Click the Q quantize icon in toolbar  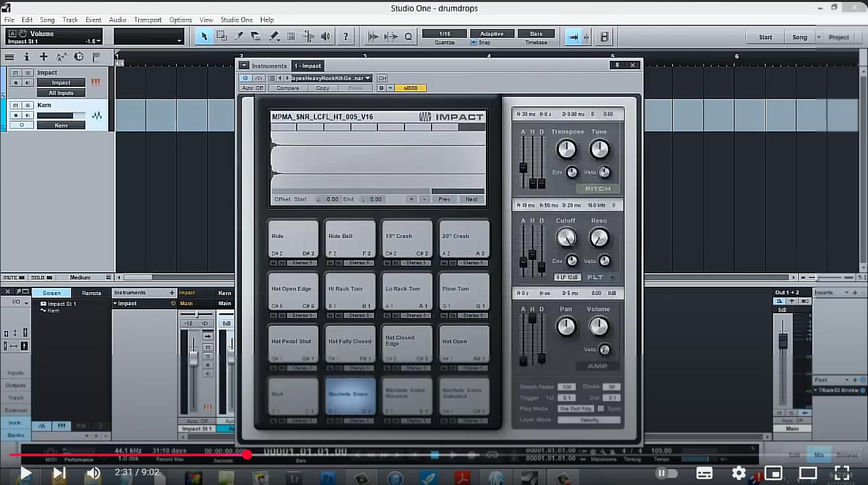tap(408, 37)
